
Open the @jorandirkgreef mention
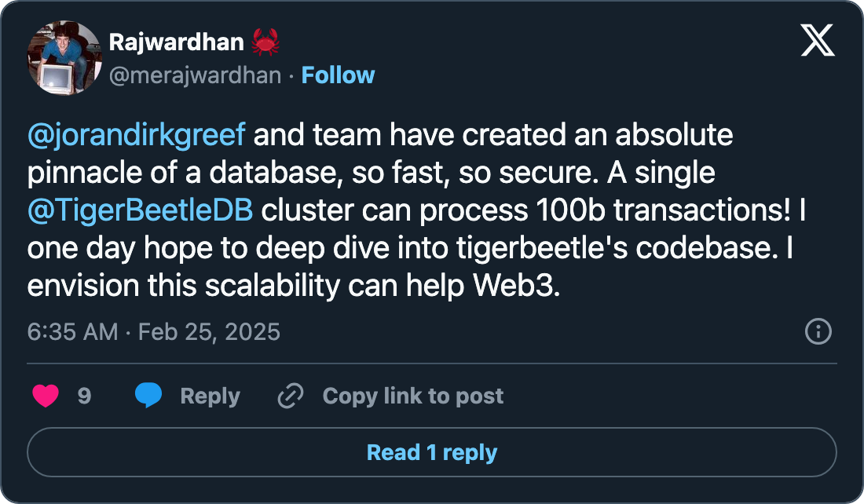tap(137, 135)
